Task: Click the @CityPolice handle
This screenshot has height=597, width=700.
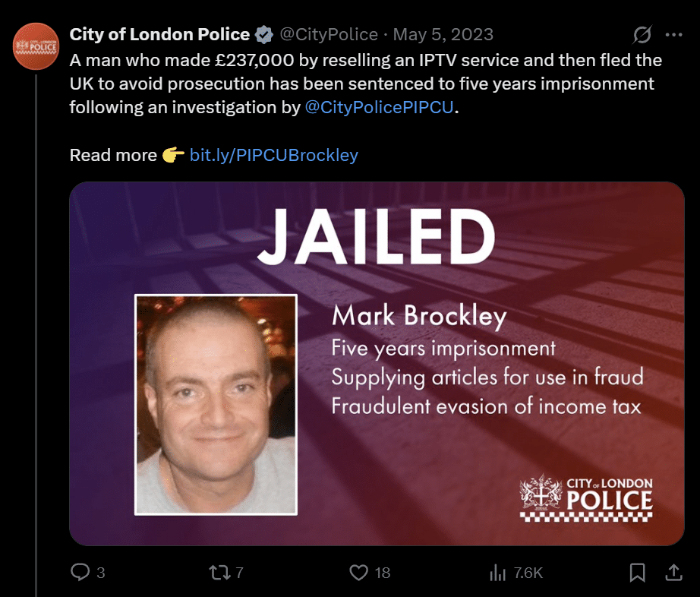Action: pos(329,34)
